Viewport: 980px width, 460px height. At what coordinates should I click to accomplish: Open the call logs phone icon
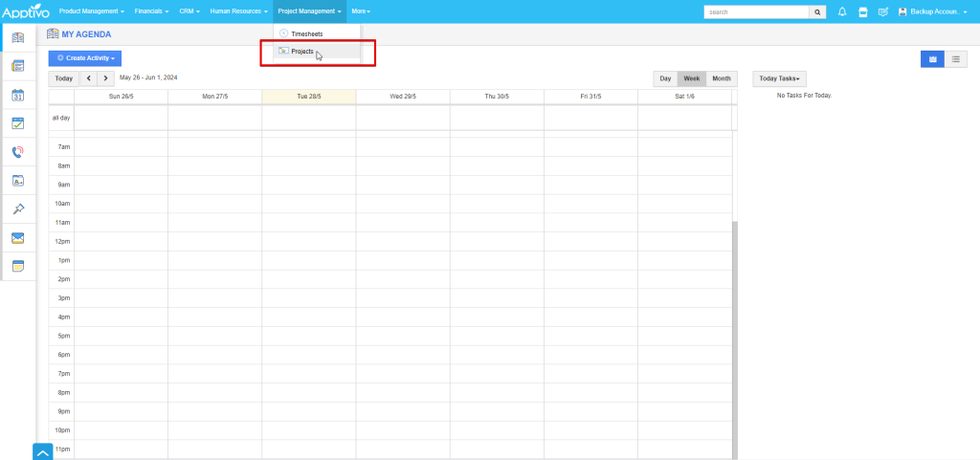17,152
